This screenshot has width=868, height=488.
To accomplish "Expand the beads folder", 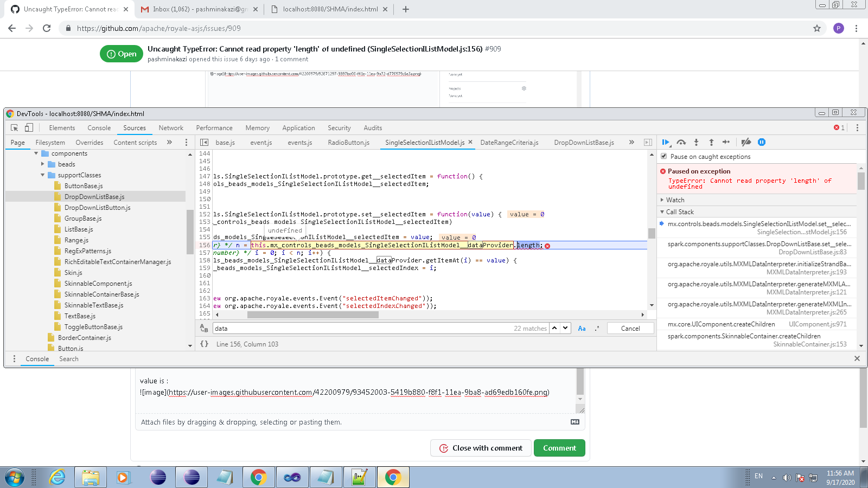I will (43, 164).
